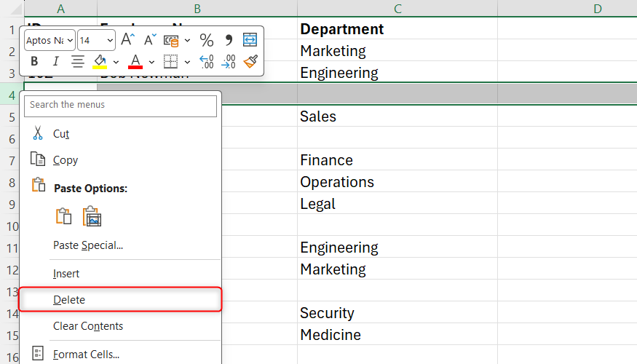Apply comma style formatting

[229, 40]
